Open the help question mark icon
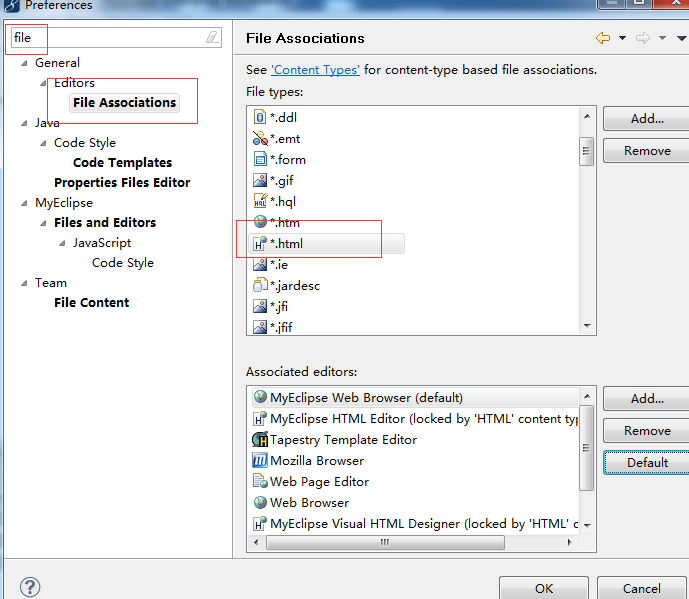689x599 pixels. click(x=30, y=587)
